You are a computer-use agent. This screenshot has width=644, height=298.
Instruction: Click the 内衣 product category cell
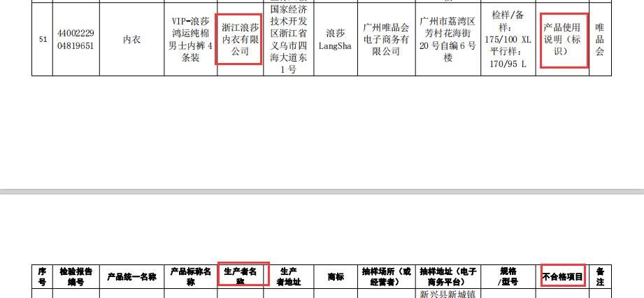(131, 40)
